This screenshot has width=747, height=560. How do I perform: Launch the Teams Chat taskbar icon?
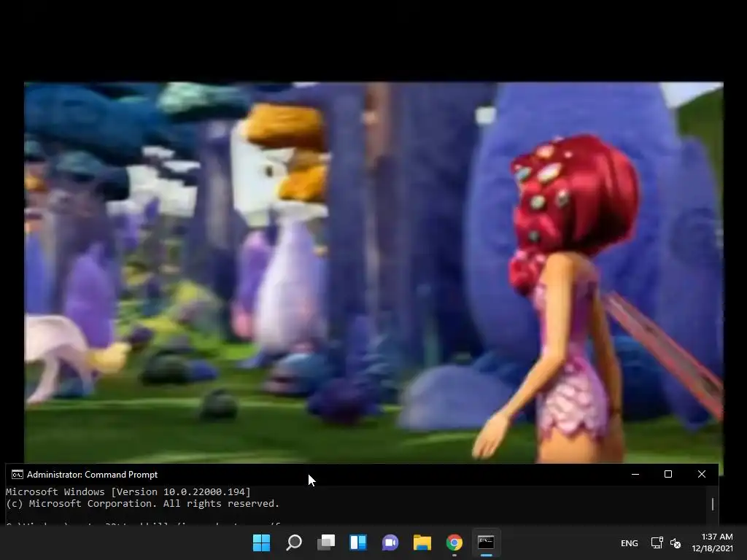pyautogui.click(x=390, y=542)
